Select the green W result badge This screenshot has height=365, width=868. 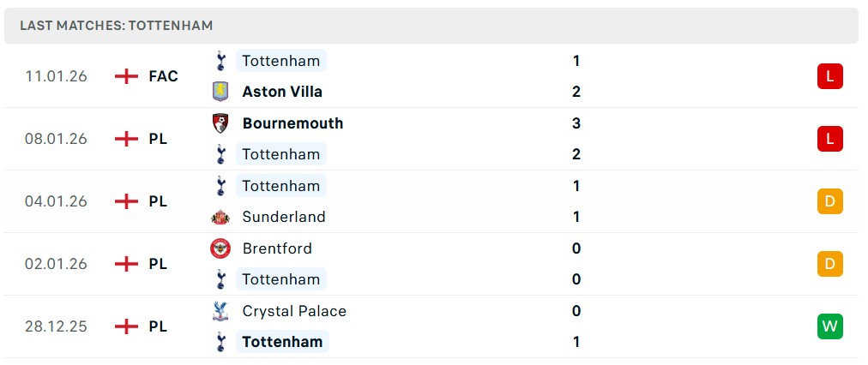pyautogui.click(x=830, y=326)
